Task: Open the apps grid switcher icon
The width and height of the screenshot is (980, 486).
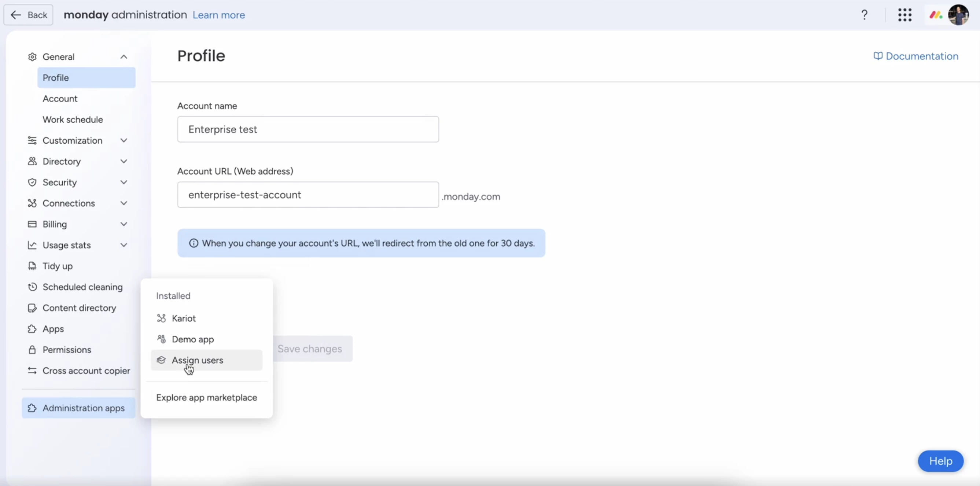Action: [x=905, y=15]
